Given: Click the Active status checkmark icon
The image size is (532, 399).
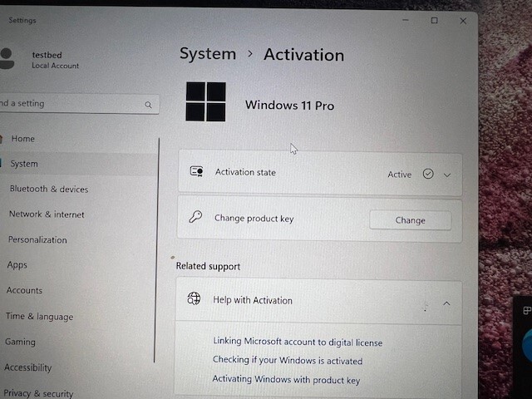Looking at the screenshot, I should pos(428,174).
